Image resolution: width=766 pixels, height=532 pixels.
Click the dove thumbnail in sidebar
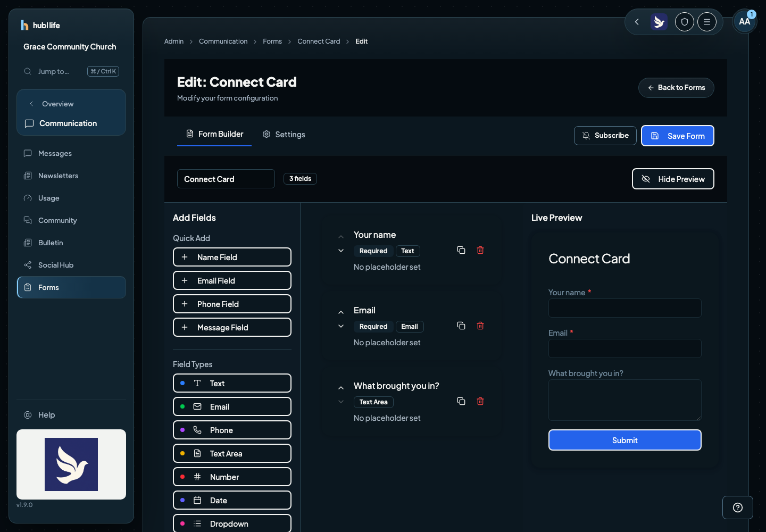click(x=71, y=464)
